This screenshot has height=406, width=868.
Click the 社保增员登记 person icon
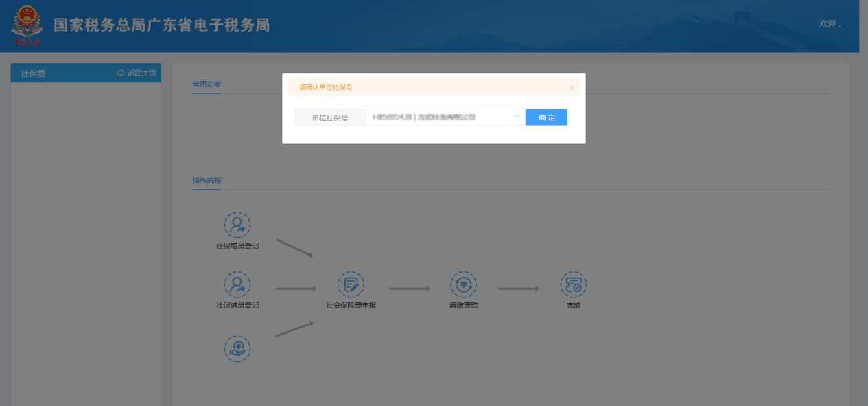tap(237, 225)
